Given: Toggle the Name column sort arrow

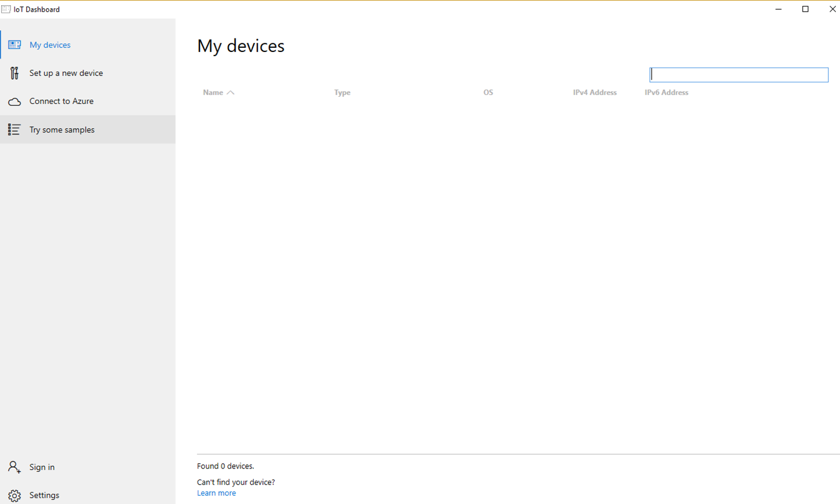Looking at the screenshot, I should click(x=230, y=93).
